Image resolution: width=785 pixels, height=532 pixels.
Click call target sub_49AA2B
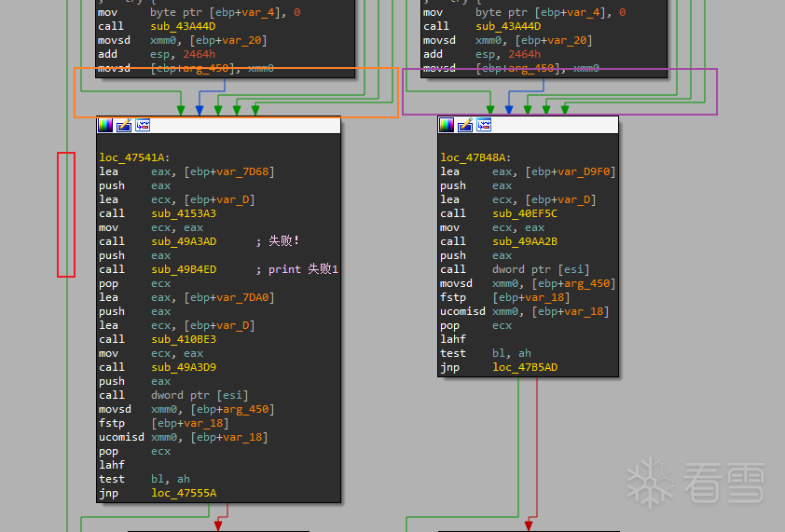coord(525,241)
